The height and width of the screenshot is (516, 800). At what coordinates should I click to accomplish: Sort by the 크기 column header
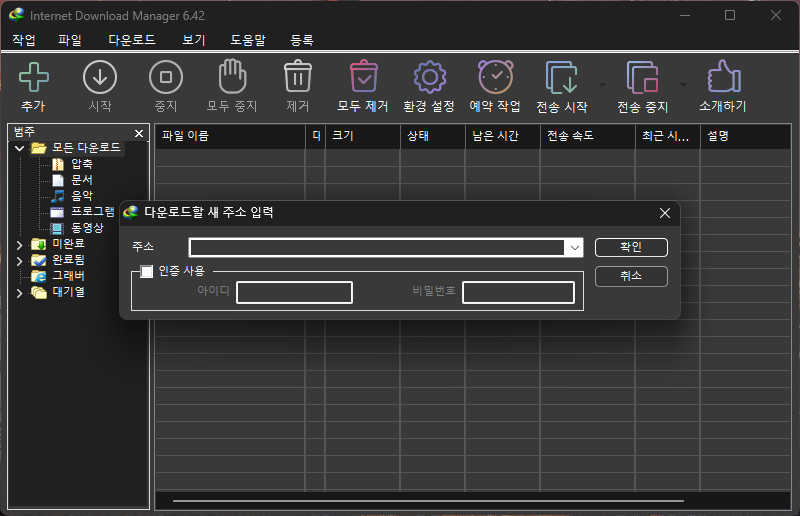click(363, 136)
